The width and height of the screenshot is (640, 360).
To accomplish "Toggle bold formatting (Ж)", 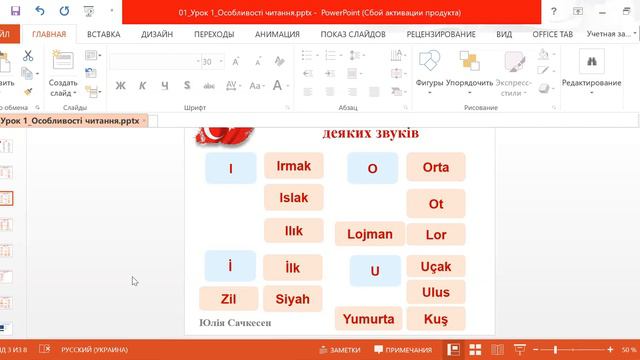I will (x=120, y=86).
